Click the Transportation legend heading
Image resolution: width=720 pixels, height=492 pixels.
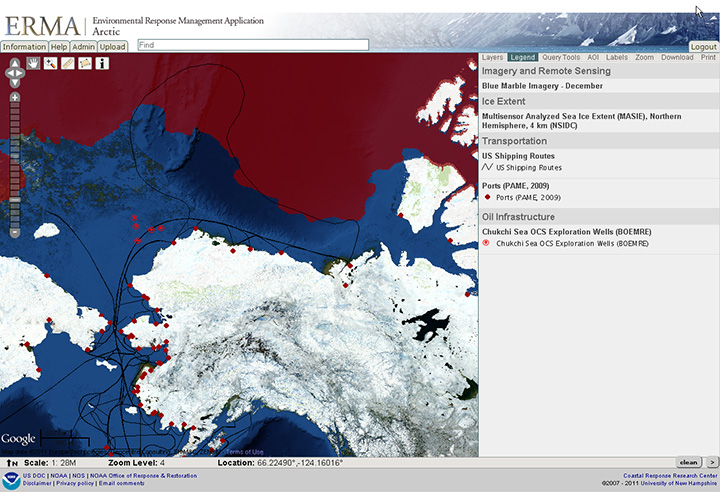click(514, 141)
